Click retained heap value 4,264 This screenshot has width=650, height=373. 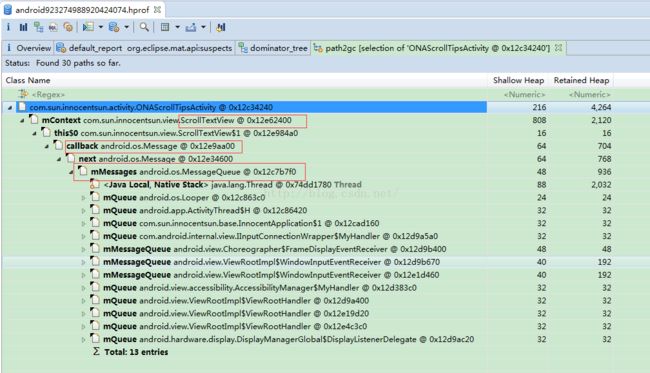[x=601, y=107]
